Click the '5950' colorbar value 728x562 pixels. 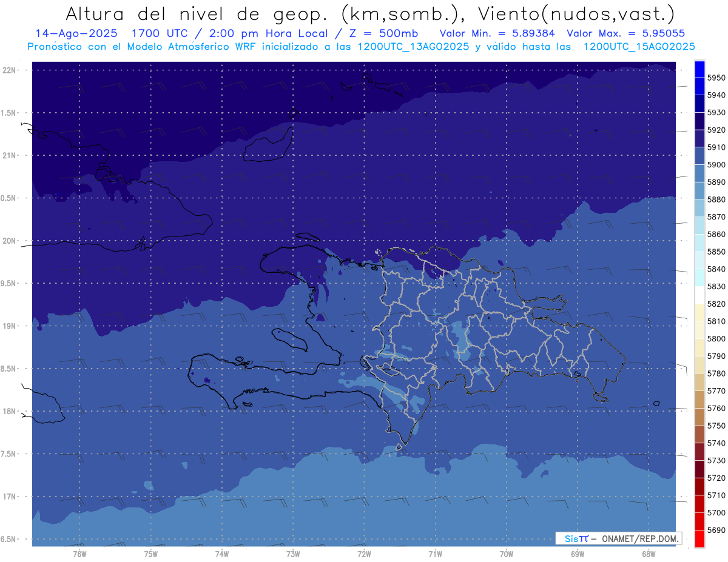click(716, 78)
